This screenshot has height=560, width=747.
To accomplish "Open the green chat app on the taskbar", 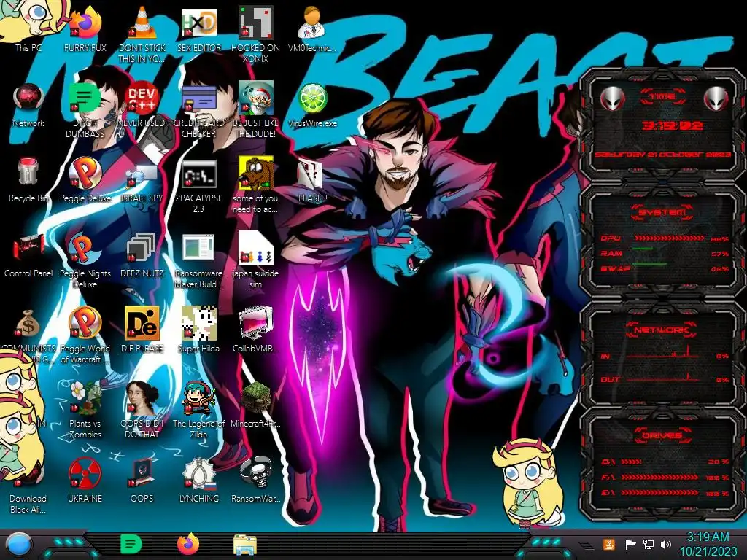I will click(131, 544).
